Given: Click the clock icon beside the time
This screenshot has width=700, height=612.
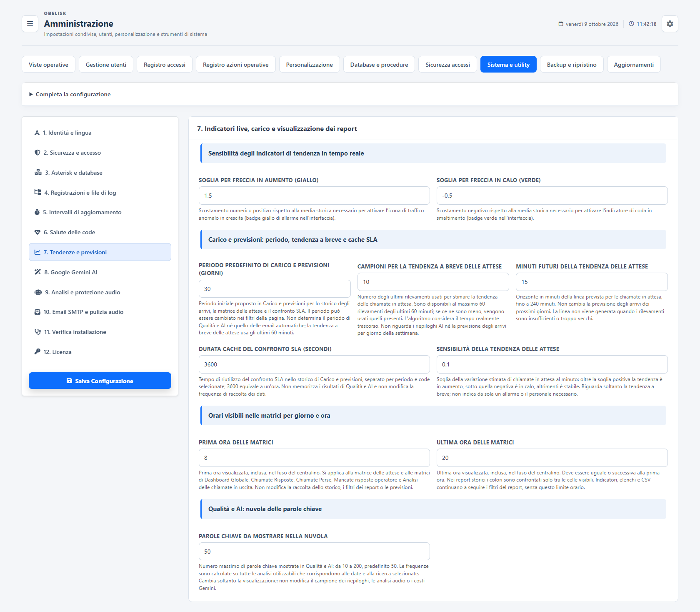Looking at the screenshot, I should [x=631, y=24].
